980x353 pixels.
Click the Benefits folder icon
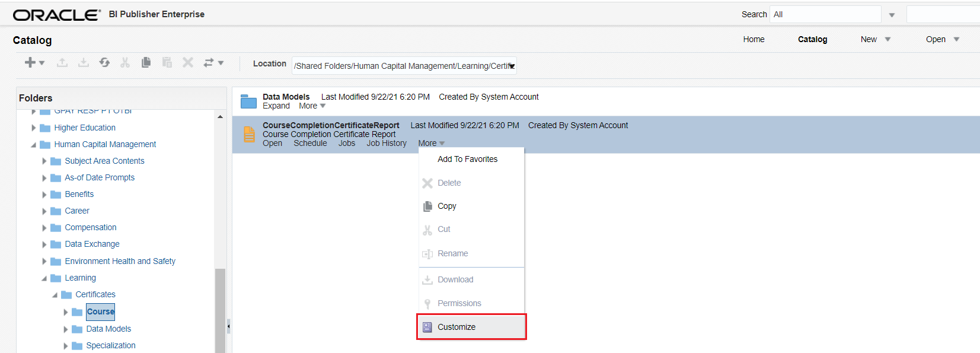pos(56,195)
